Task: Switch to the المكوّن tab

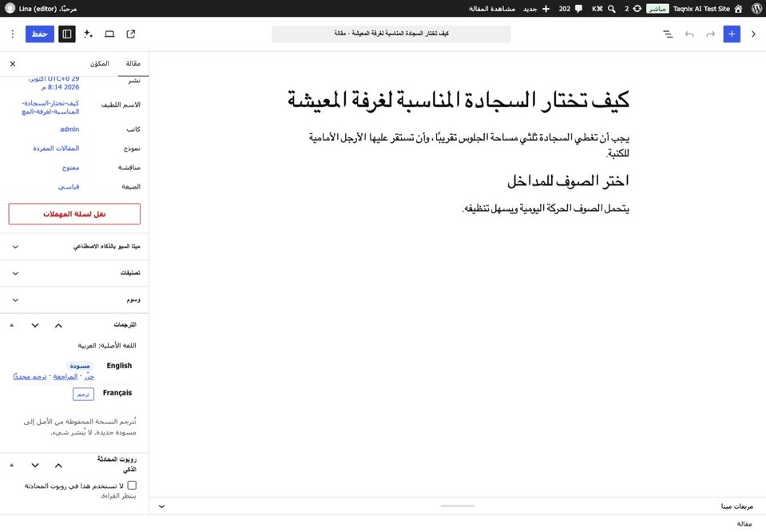Action: click(x=100, y=64)
